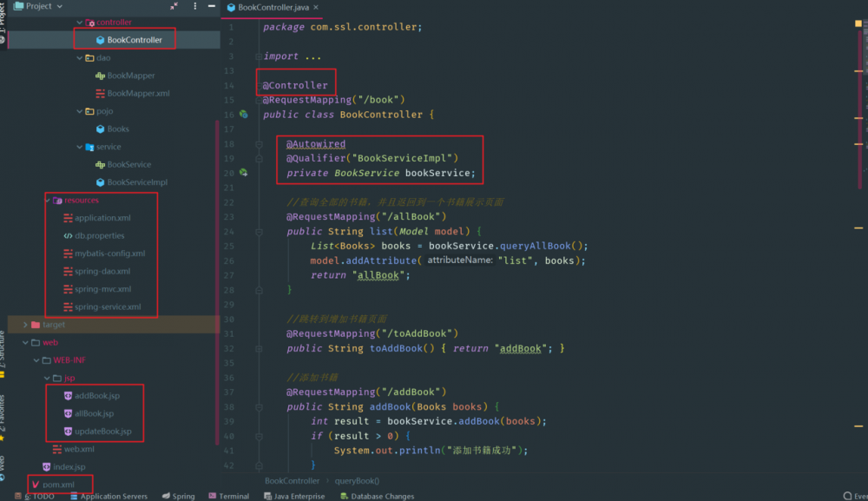
Task: Open the Project panel options kebab menu
Action: coord(194,5)
